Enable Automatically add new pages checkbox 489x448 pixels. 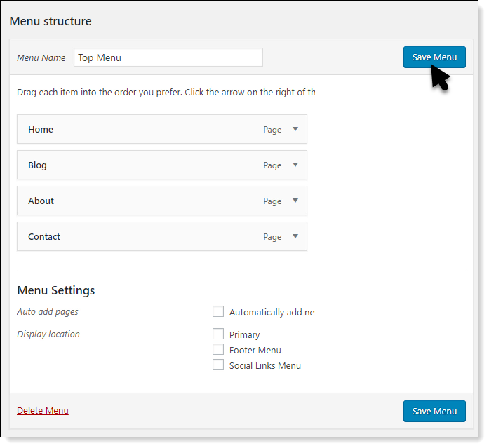218,312
